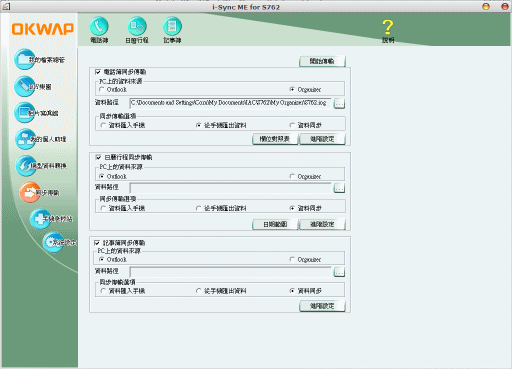Open Memo advanced settings (進階設定) button

click(x=322, y=306)
